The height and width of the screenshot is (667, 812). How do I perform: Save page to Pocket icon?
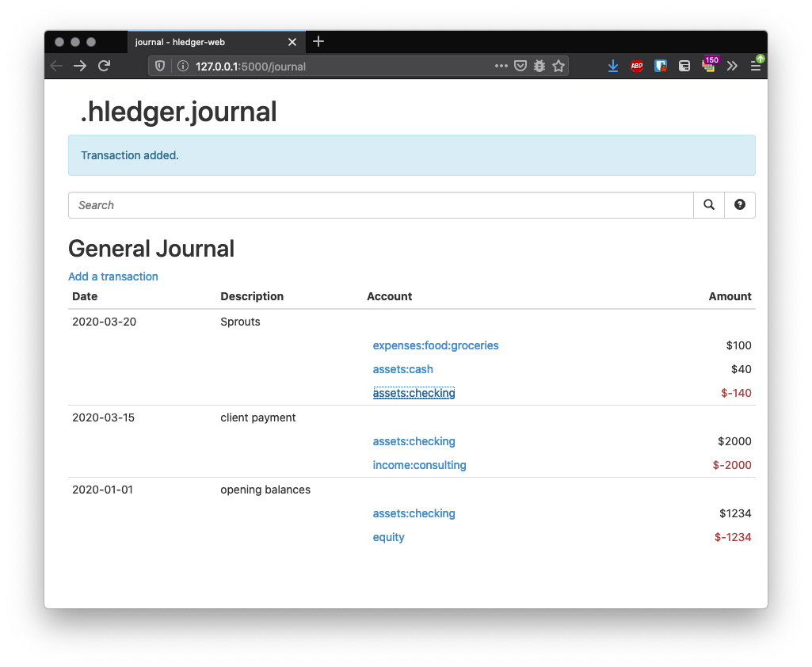(x=520, y=66)
